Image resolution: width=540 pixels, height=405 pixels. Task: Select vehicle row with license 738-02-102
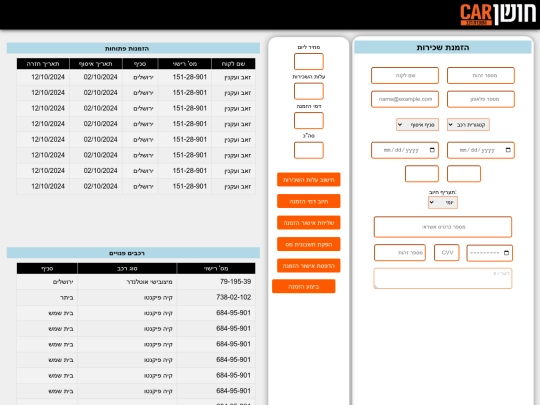click(136, 297)
